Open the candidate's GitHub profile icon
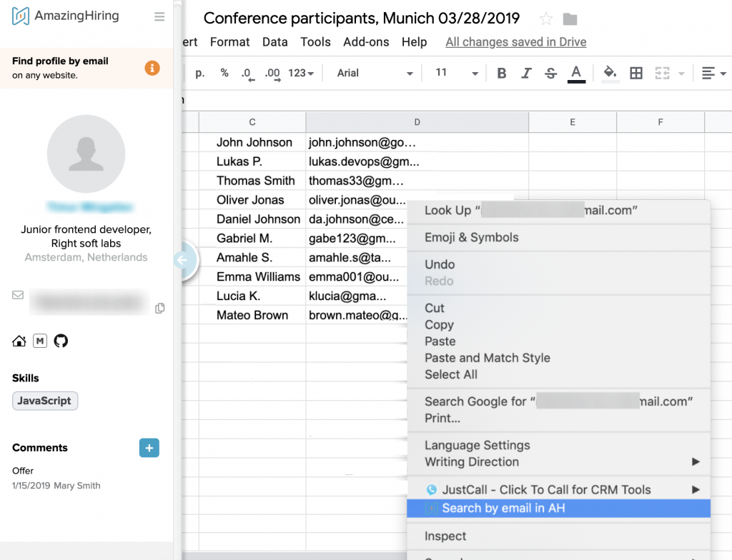This screenshot has height=560, width=732. coord(61,341)
